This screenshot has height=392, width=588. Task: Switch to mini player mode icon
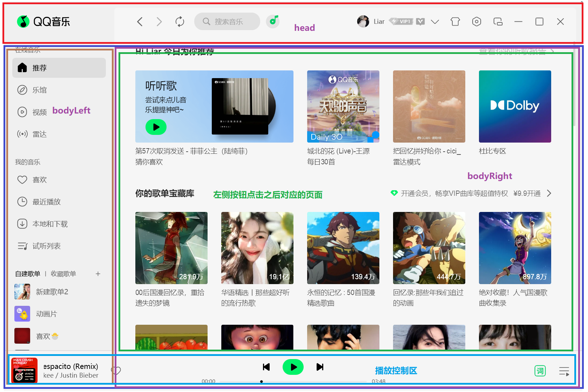[x=498, y=22]
